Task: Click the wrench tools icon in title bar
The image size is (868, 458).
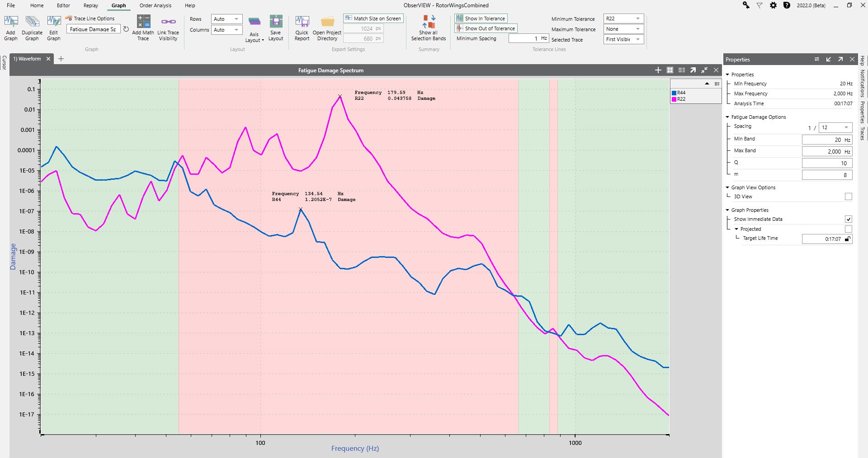Action: (x=746, y=5)
